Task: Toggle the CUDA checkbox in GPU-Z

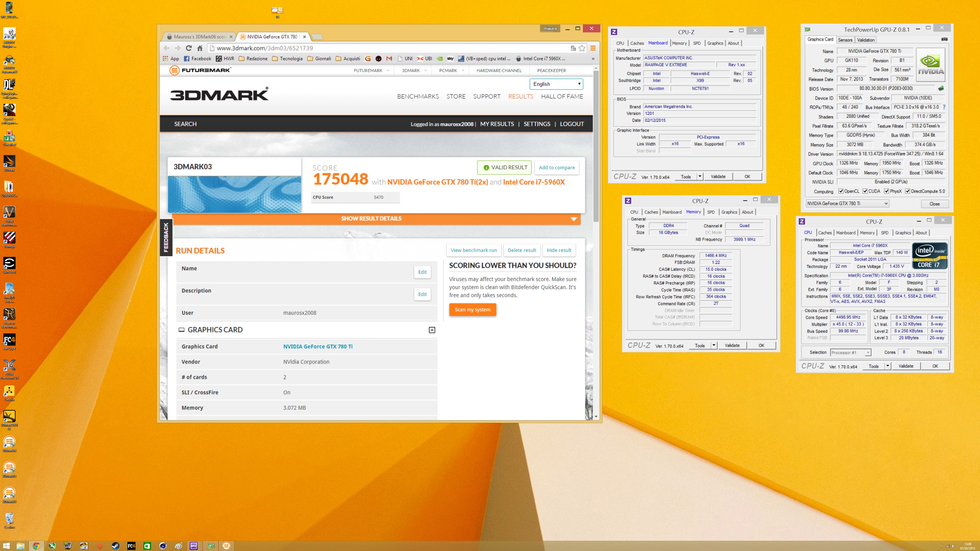Action: 865,191
